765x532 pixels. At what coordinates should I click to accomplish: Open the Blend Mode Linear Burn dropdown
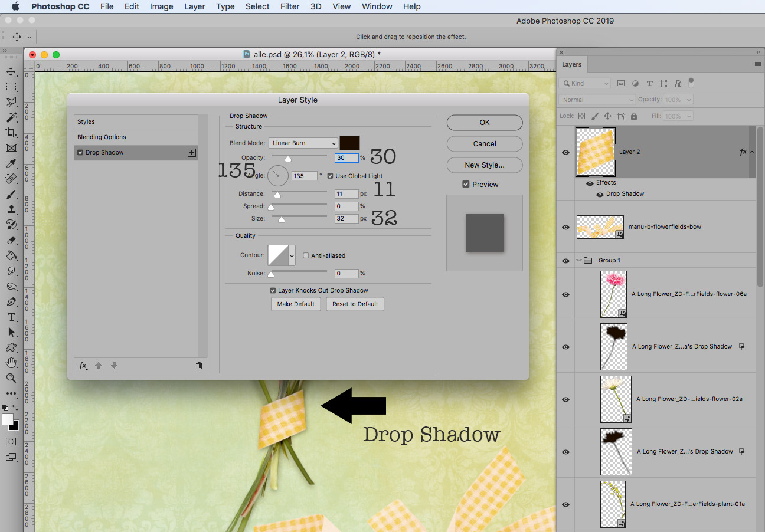303,143
